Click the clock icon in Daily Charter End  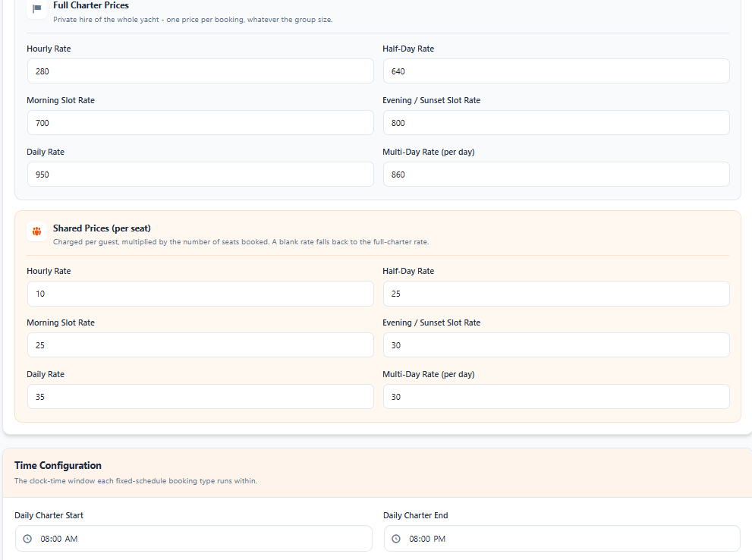396,539
